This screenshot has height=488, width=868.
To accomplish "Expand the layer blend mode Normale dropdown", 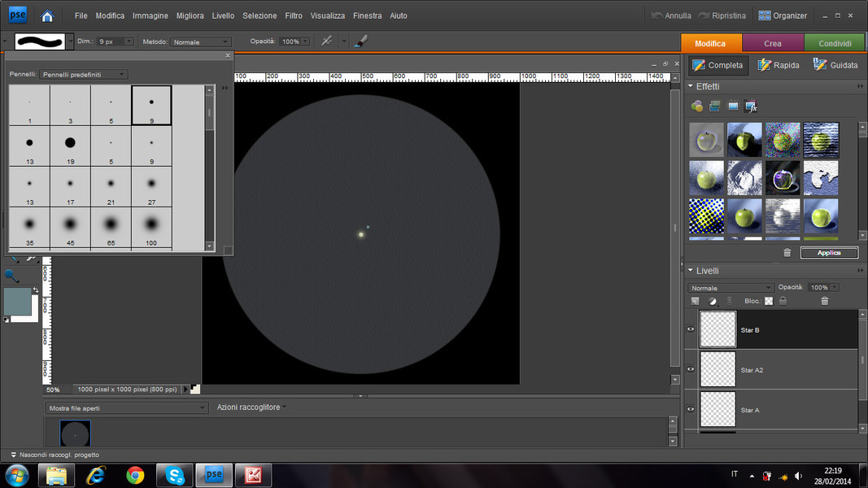I will tap(731, 288).
